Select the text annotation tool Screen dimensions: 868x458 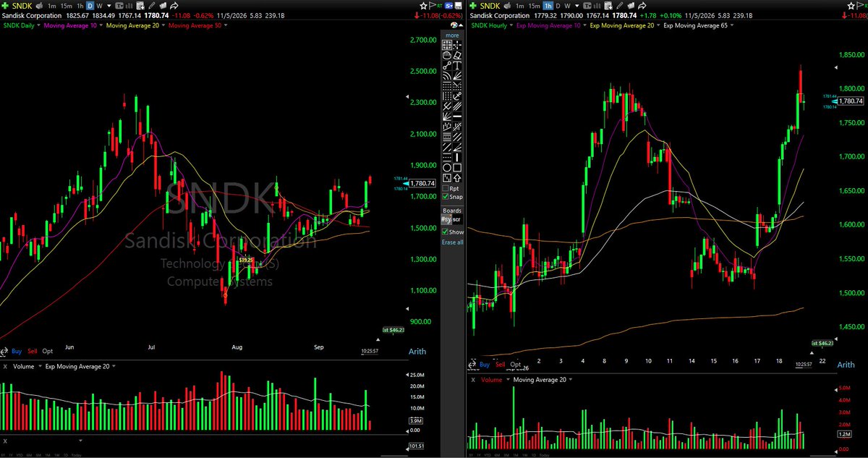click(457, 66)
